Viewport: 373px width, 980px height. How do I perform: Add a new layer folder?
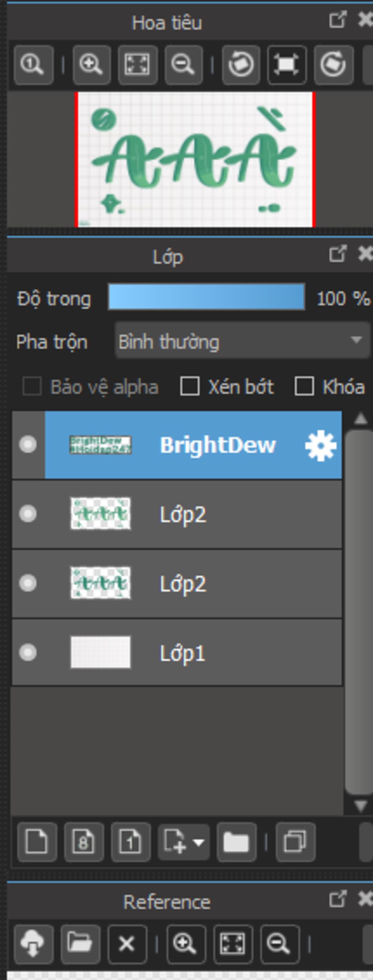(236, 842)
